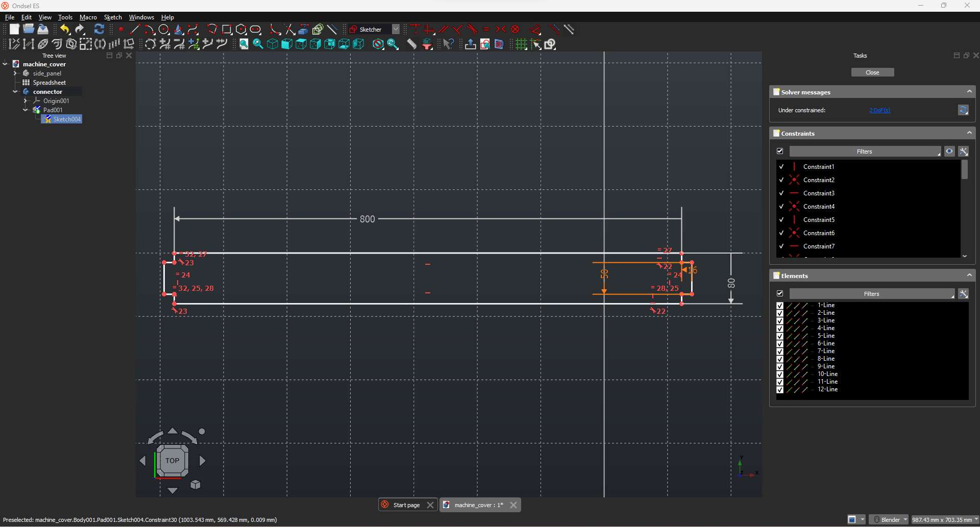
Task: Expand the side_panel tree node
Action: [15, 73]
